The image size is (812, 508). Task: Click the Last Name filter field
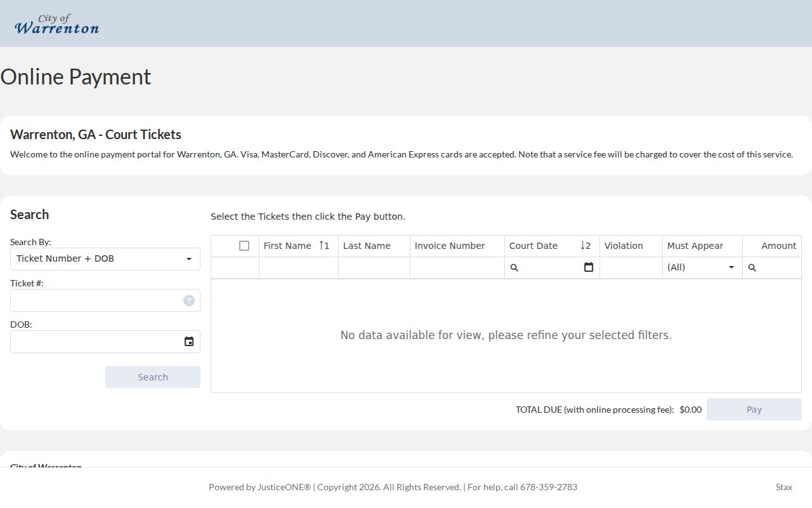pyautogui.click(x=374, y=267)
